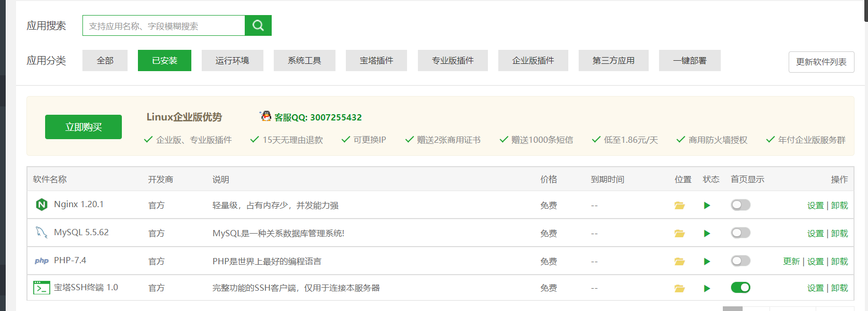The width and height of the screenshot is (868, 311).
Task: Select the 已安装 category tab
Action: [164, 60]
